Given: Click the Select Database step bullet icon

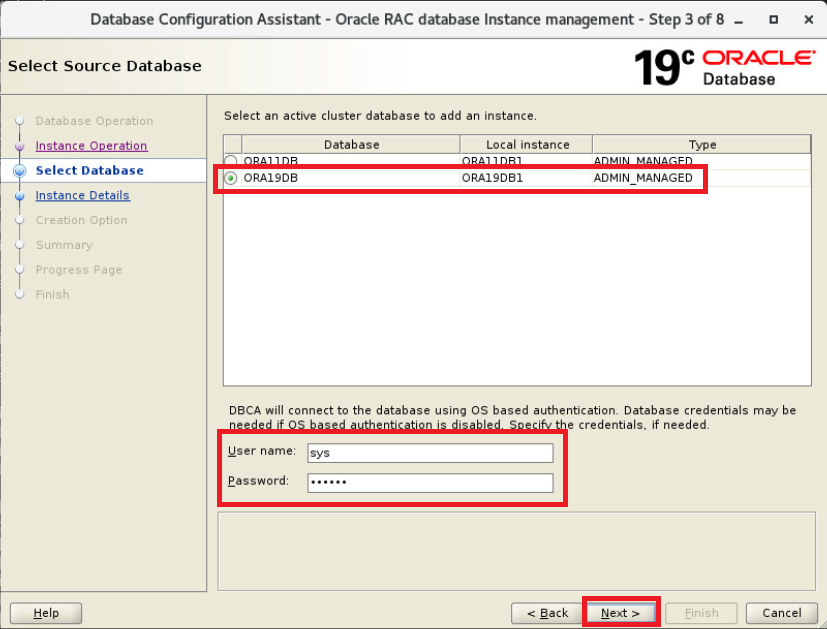Looking at the screenshot, I should pos(20,170).
